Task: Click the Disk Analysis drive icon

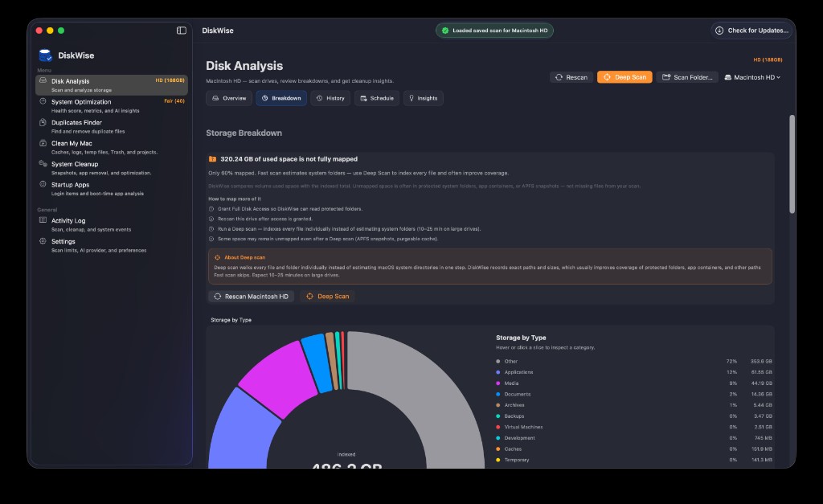Action: click(x=43, y=81)
